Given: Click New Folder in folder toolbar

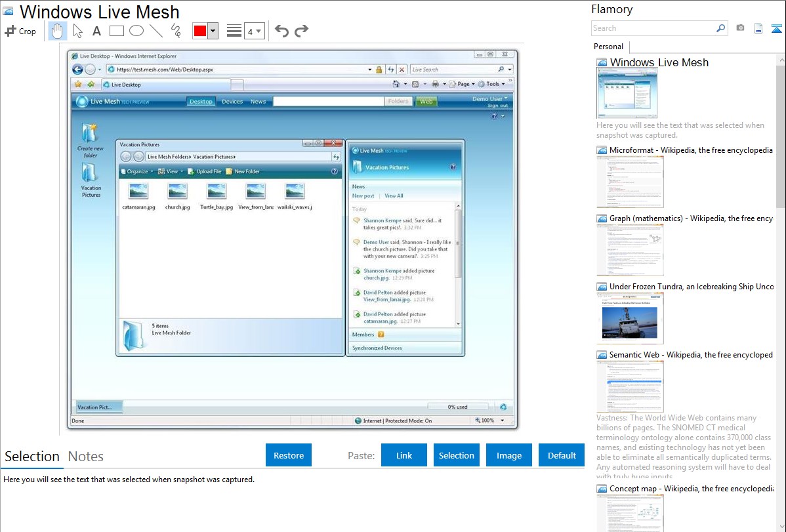Looking at the screenshot, I should pyautogui.click(x=243, y=171).
